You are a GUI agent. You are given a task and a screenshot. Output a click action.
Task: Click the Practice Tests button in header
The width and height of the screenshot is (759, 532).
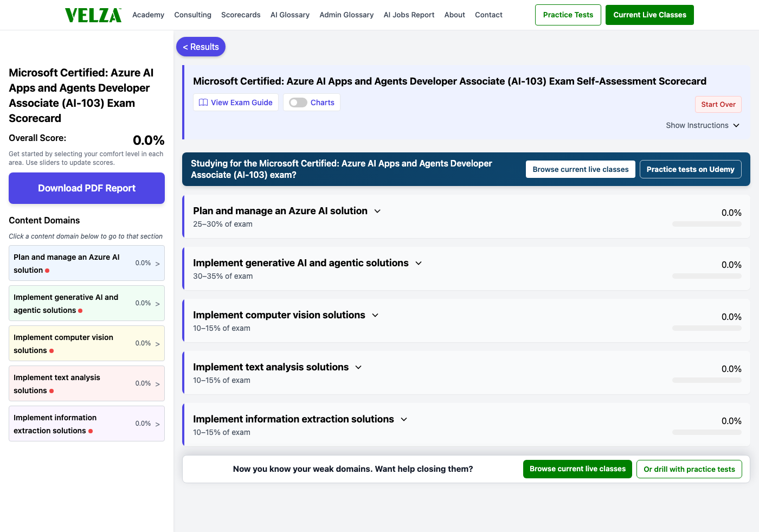click(568, 15)
